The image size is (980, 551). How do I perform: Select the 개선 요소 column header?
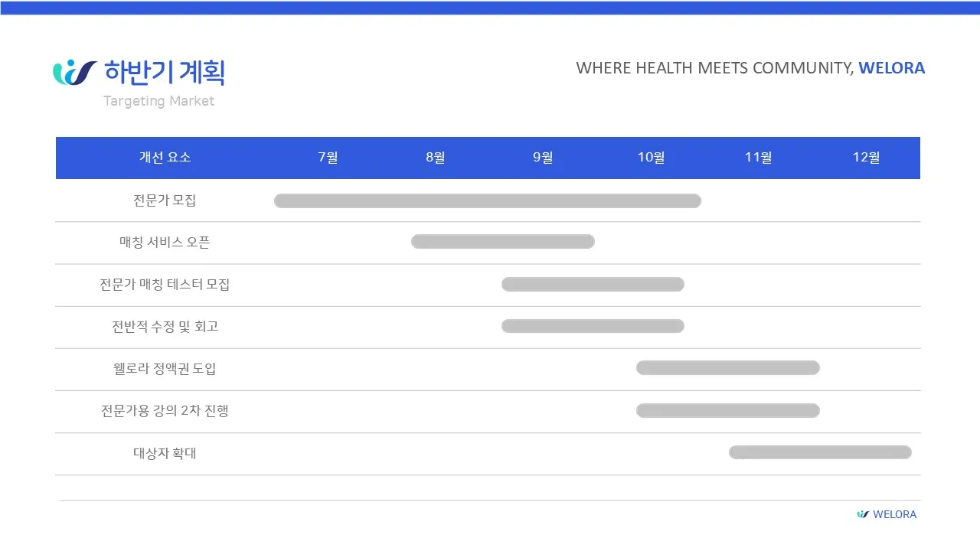[165, 158]
